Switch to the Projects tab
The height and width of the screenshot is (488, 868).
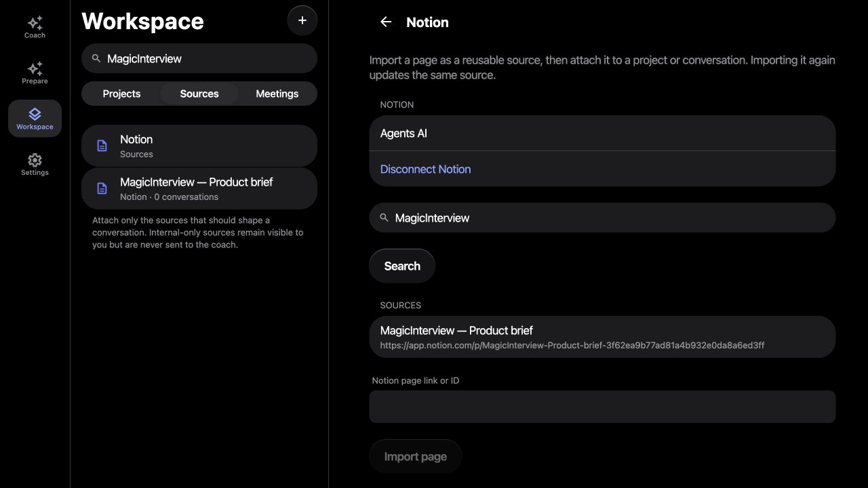pos(121,94)
